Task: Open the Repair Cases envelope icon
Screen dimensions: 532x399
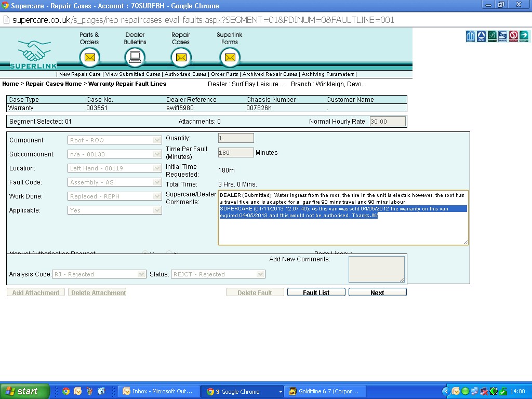Action: click(181, 57)
